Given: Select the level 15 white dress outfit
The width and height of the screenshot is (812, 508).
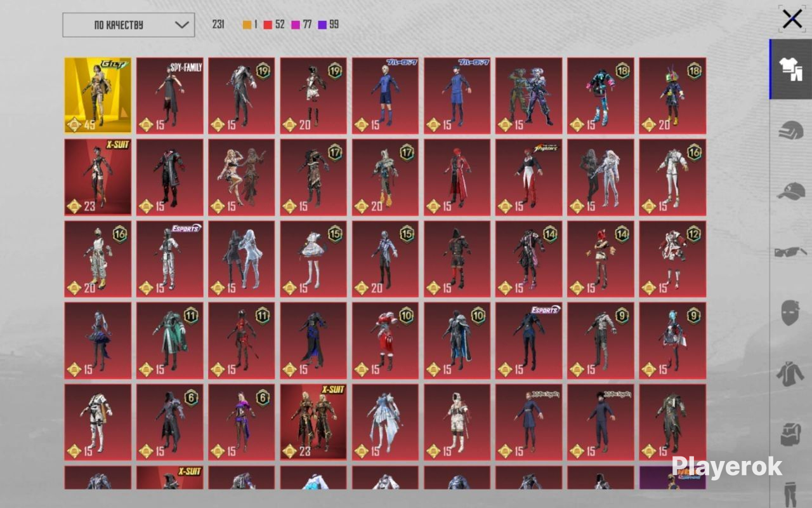Looking at the screenshot, I should tap(313, 258).
